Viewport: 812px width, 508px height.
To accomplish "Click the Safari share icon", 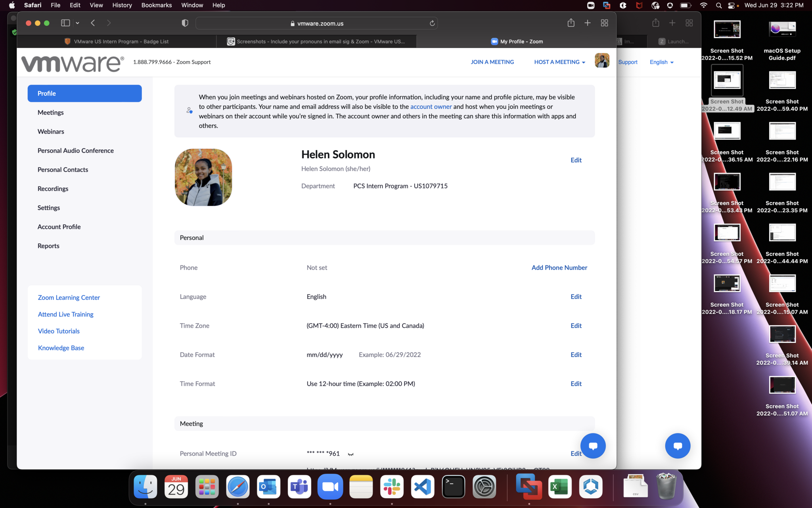I will pyautogui.click(x=571, y=23).
